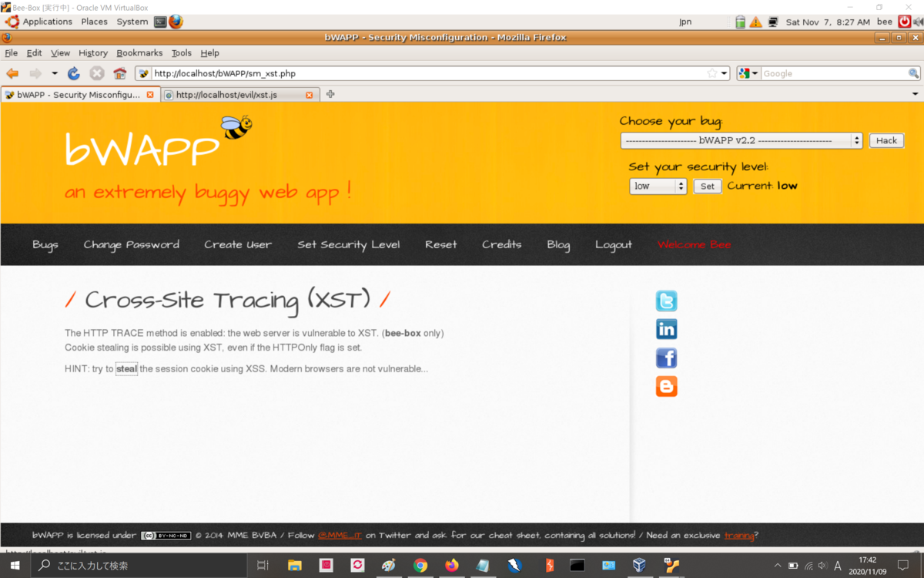Switch to the localhost/evil/xst.js tab
Viewport: 924px width, 578px height.
(240, 95)
